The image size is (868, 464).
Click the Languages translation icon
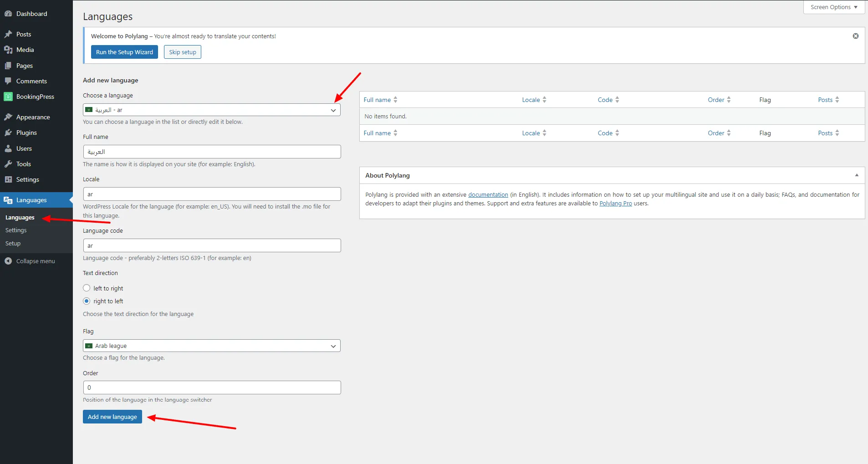tap(8, 200)
